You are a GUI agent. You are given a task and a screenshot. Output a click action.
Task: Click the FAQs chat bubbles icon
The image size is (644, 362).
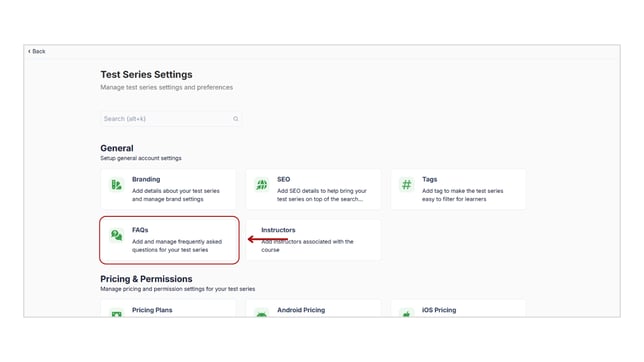(117, 235)
